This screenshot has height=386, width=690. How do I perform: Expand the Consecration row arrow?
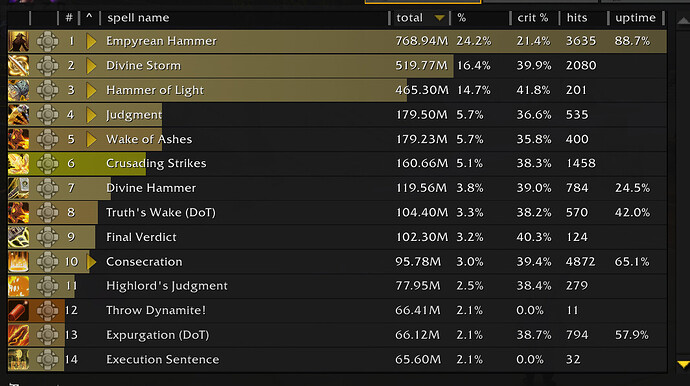[92, 262]
